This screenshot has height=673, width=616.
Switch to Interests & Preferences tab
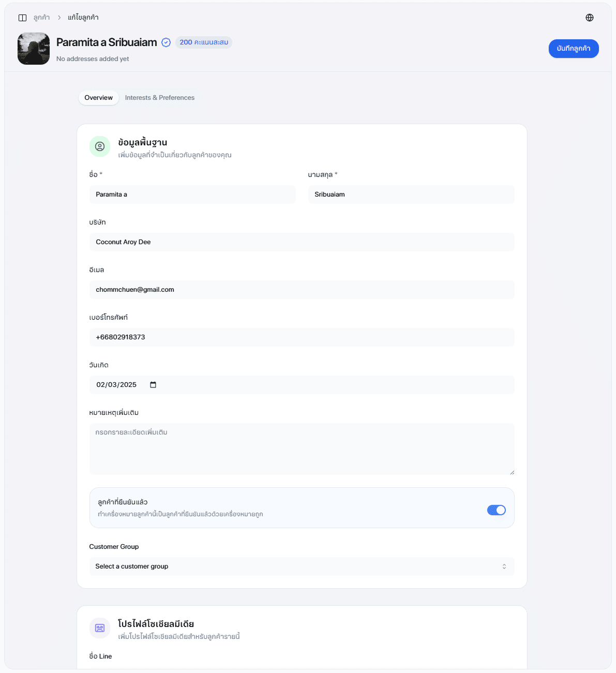pyautogui.click(x=160, y=98)
